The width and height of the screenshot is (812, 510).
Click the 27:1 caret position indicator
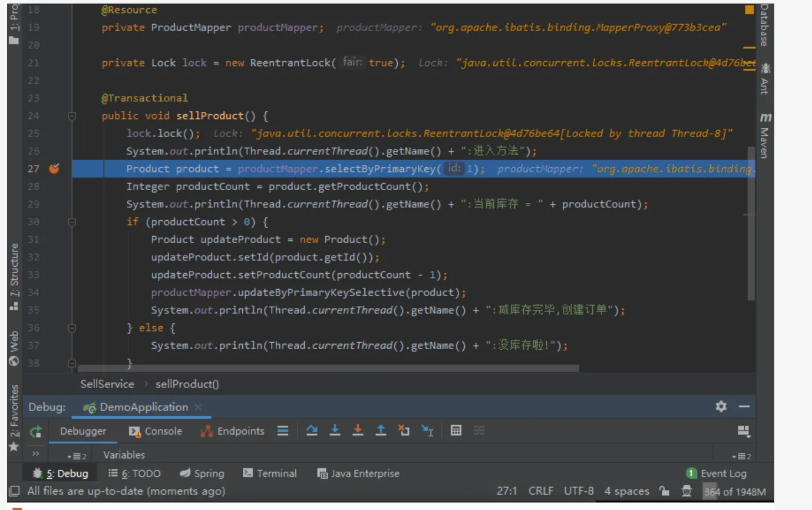507,491
